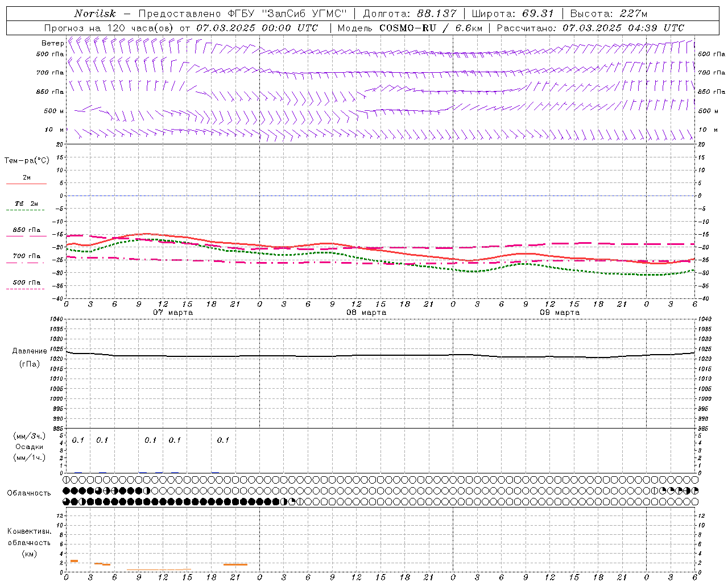Click last partly filled circle in middle cloudiness row
728x582 pixels.
click(694, 490)
